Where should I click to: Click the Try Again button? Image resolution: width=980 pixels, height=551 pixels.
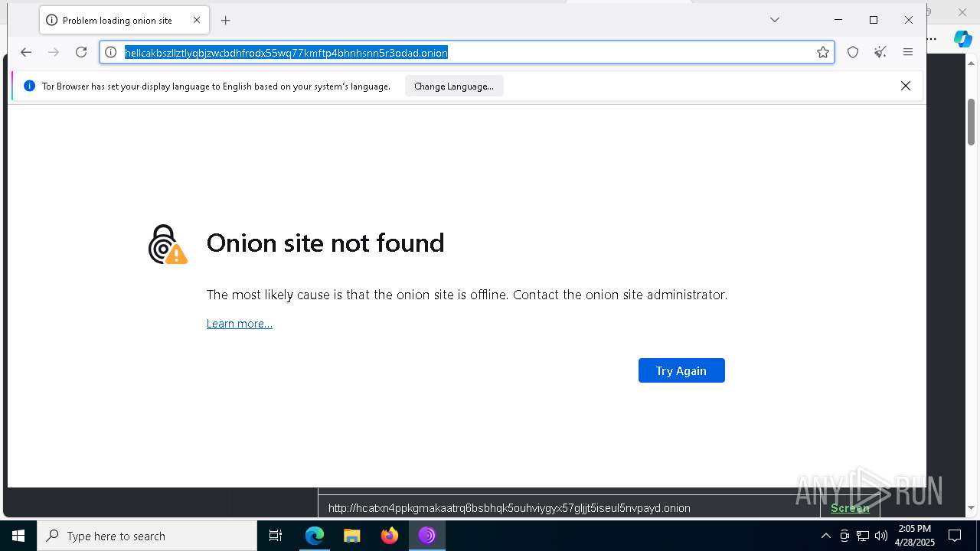pos(681,370)
